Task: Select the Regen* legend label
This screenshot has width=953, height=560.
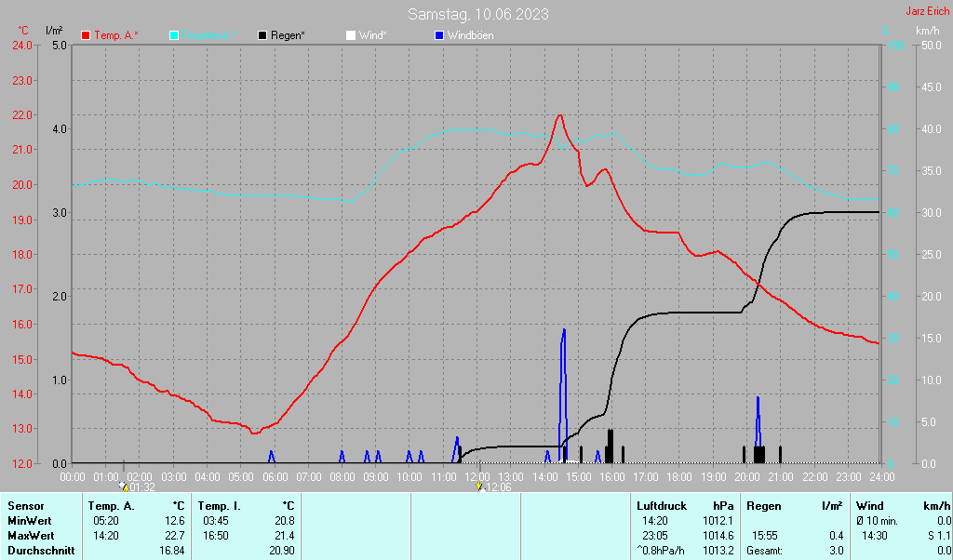Action: 289,36
